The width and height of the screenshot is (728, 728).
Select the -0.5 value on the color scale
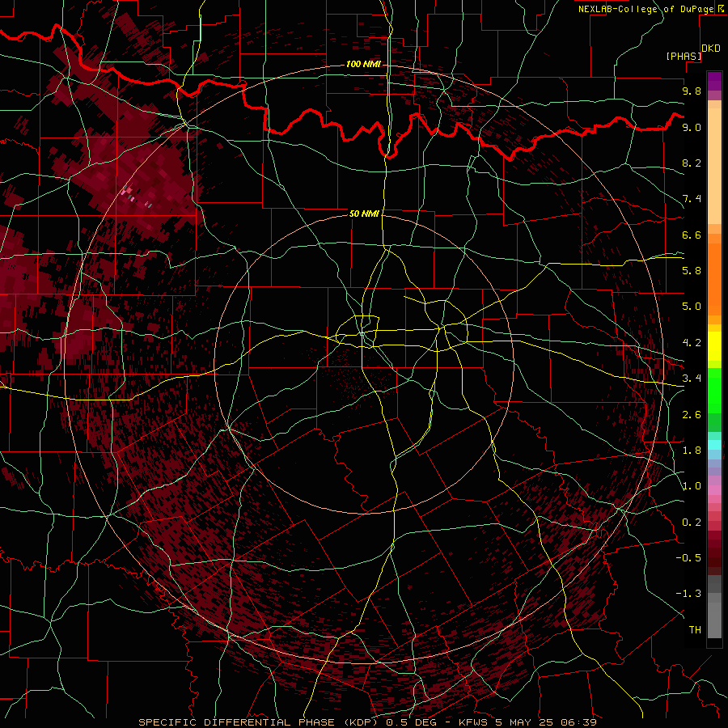(x=688, y=558)
